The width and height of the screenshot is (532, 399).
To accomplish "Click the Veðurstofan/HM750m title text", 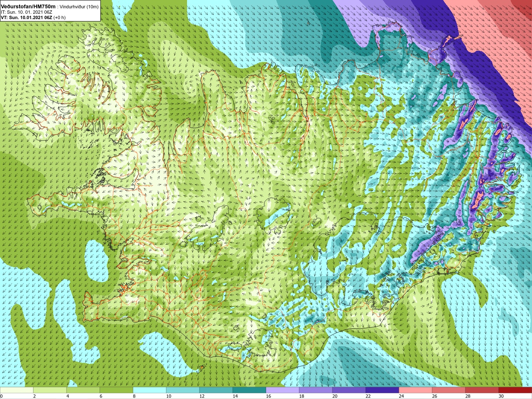I will click(x=28, y=6).
